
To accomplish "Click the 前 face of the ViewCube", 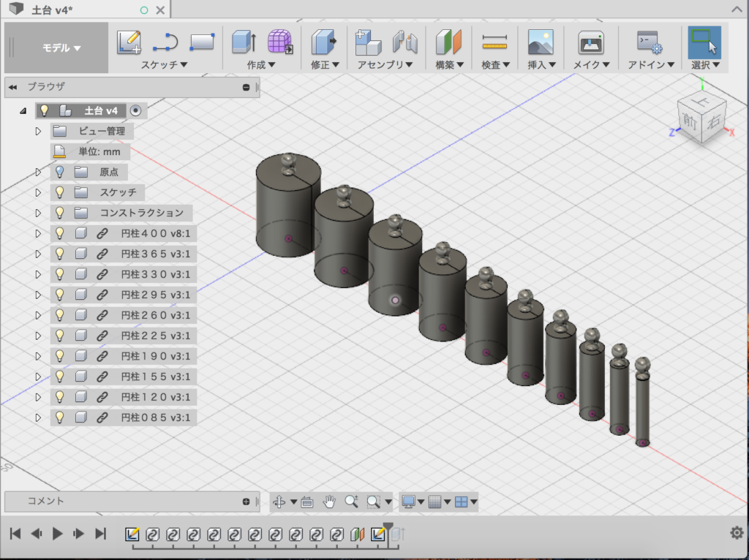I will [x=689, y=121].
